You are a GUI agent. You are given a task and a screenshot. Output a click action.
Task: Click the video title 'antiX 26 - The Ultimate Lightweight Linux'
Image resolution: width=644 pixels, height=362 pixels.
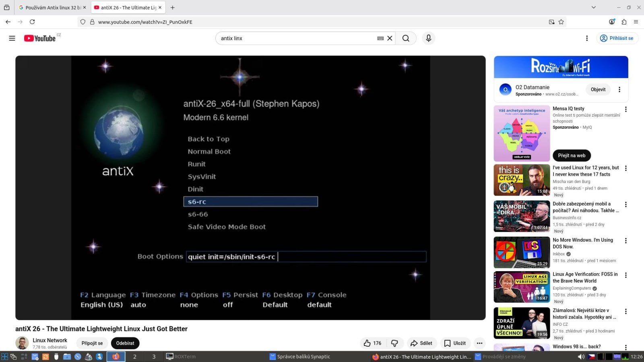[x=101, y=329]
